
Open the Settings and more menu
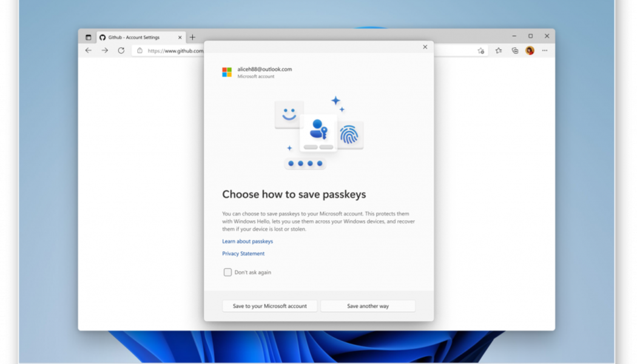pyautogui.click(x=545, y=51)
